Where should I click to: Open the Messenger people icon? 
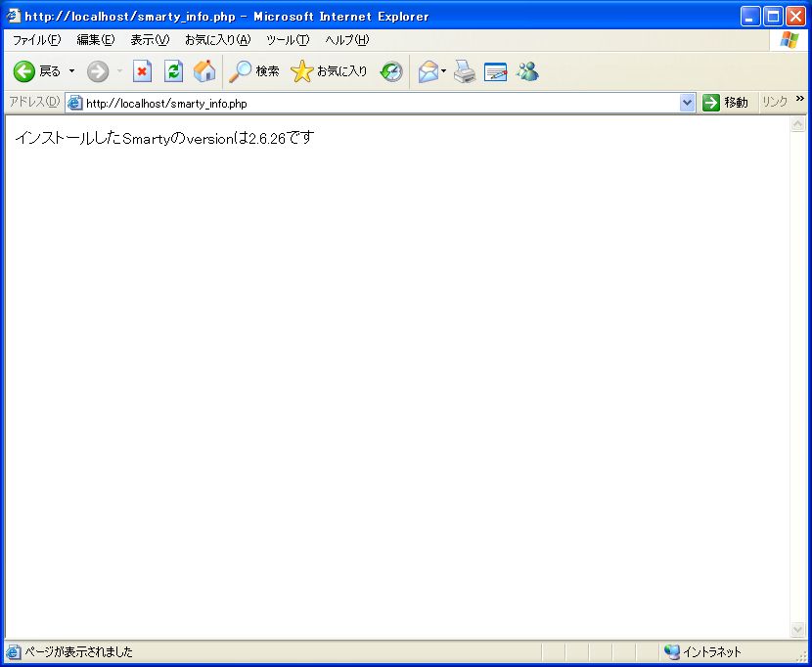point(527,71)
